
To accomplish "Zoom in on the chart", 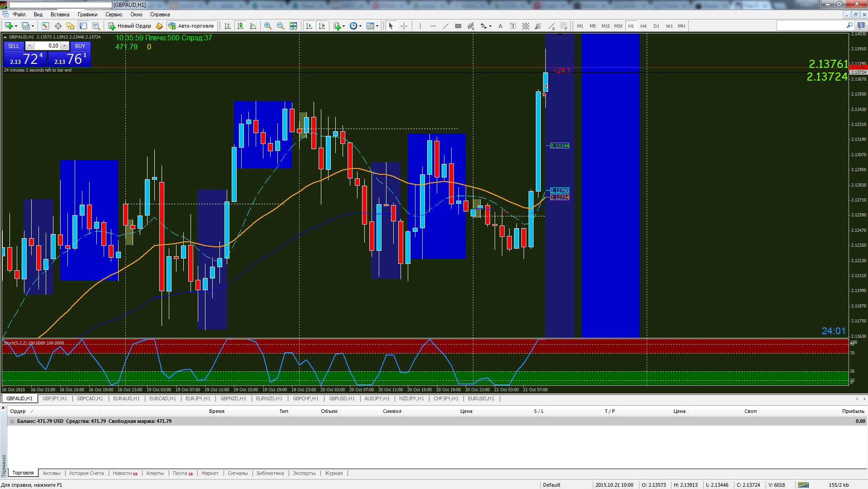I will click(268, 26).
